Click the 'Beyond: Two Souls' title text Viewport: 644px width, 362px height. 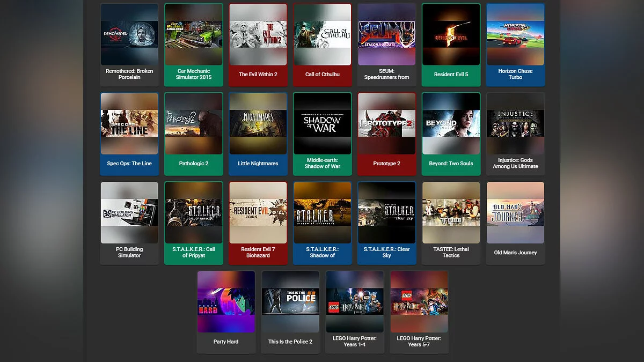(451, 164)
